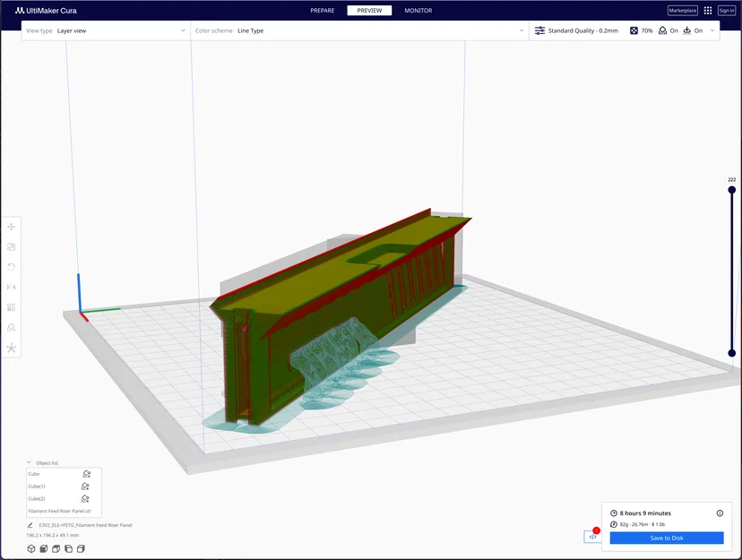This screenshot has height=560, width=742.
Task: Open the Per Model Settings tool
Action: (12, 307)
